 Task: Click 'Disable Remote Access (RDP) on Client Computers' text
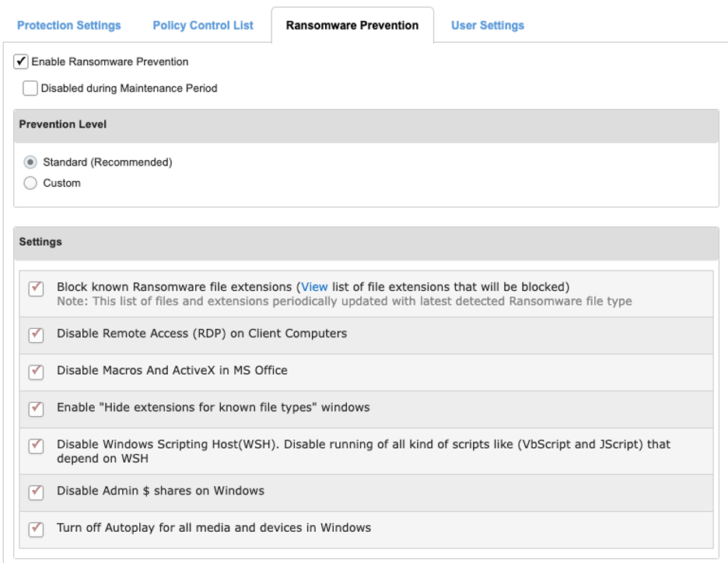click(202, 334)
